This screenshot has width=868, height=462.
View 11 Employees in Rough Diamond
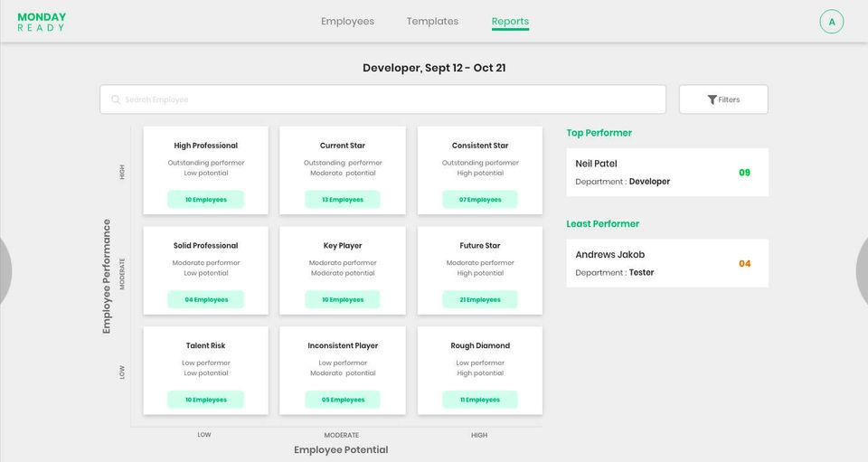tap(480, 400)
